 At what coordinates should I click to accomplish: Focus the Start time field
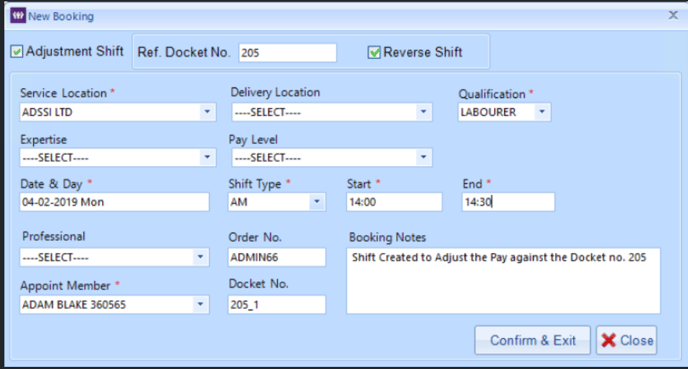394,202
